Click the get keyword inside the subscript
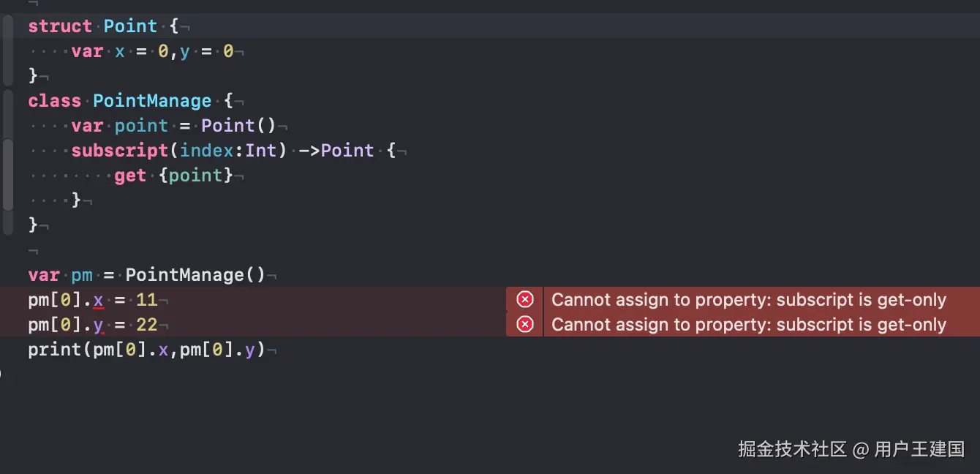980x474 pixels. pyautogui.click(x=130, y=176)
